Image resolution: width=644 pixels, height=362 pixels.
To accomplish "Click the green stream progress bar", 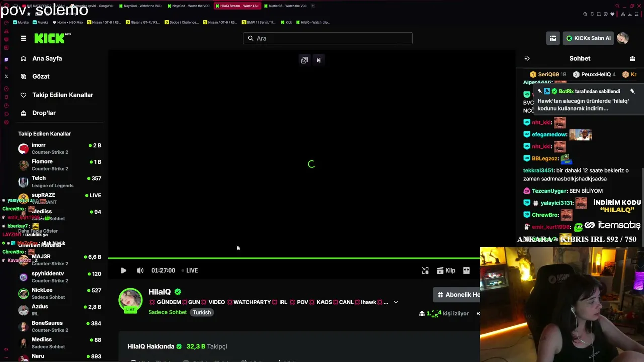I will tap(294, 258).
